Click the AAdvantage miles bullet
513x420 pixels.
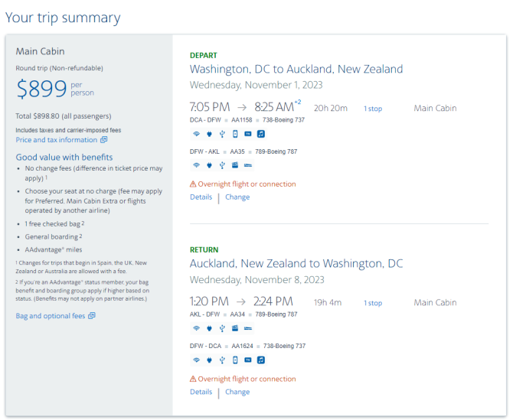(54, 249)
